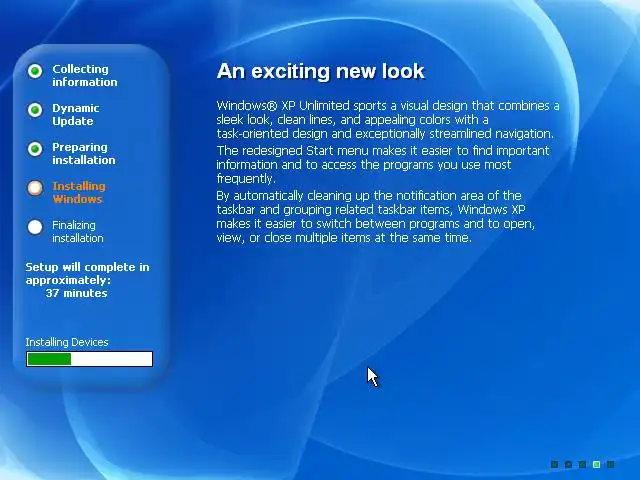Image resolution: width=640 pixels, height=480 pixels.
Task: Click the An exciting new look heading
Action: (321, 71)
